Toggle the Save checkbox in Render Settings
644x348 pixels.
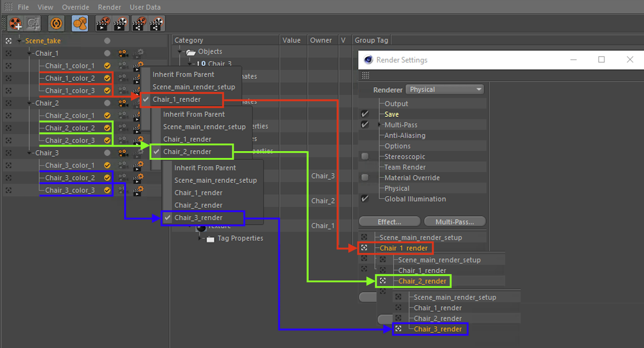click(365, 114)
